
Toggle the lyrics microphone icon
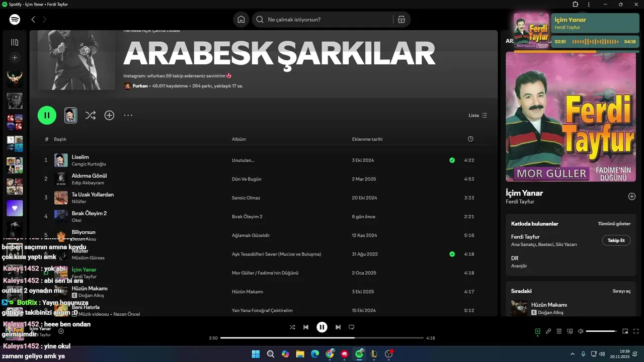coord(548,331)
